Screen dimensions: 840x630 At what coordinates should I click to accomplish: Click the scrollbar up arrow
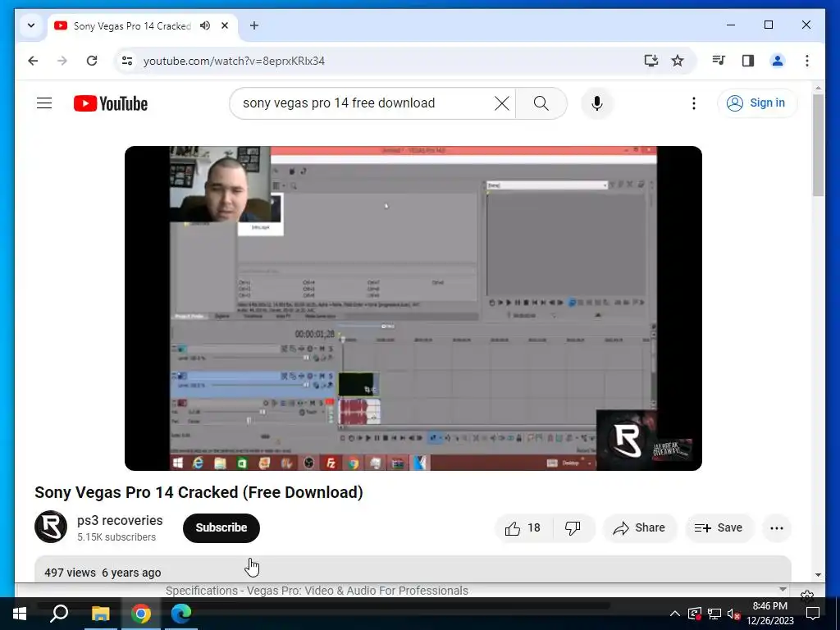tap(818, 87)
